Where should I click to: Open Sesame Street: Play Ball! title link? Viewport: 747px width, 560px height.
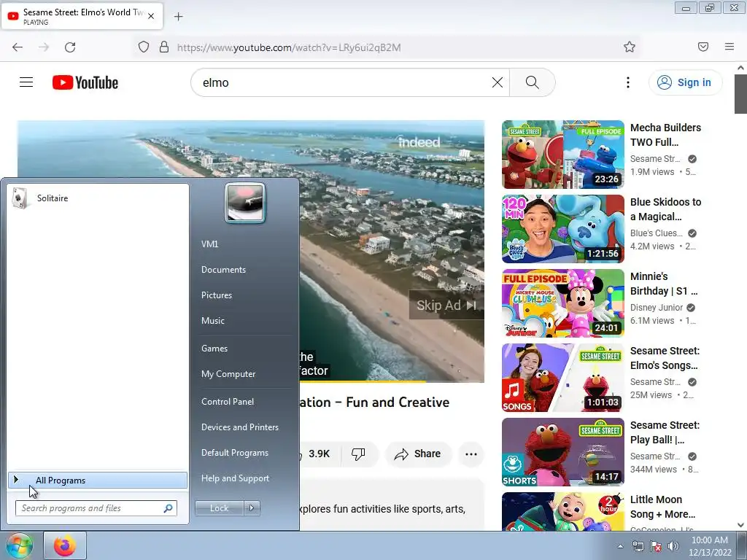click(665, 432)
